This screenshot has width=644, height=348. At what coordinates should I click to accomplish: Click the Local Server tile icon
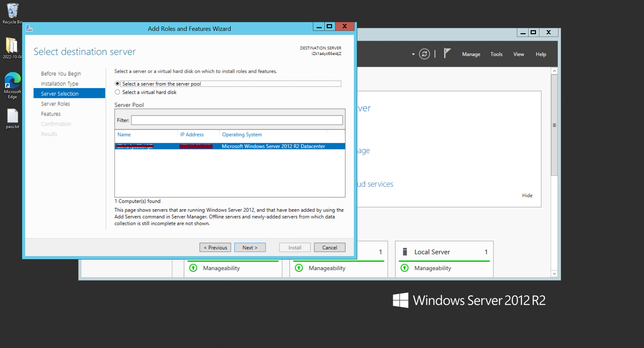[405, 252]
